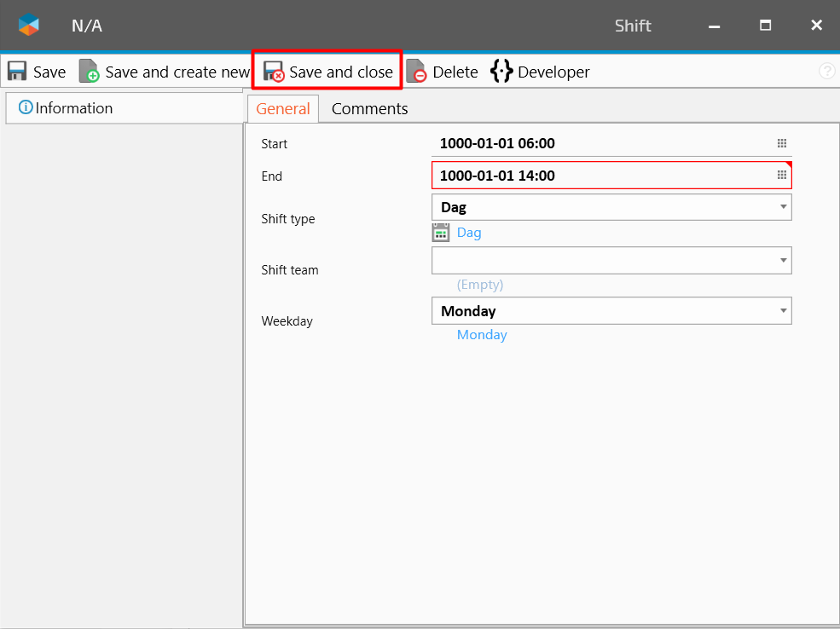Switch to the Comments tab
This screenshot has width=840, height=629.
pos(369,109)
